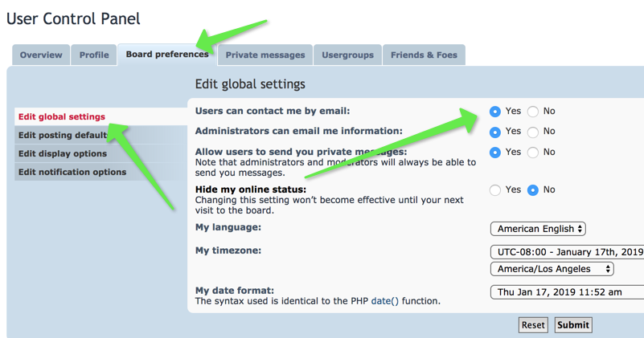
Task: Expand the America/Los Angeles timezone dropdown
Action: [x=552, y=269]
